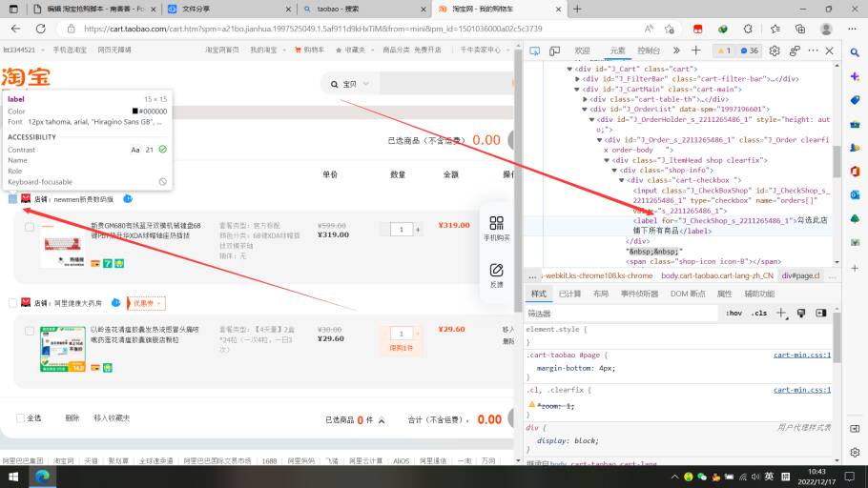Click the GM680 keyboard product thumbnail
The width and height of the screenshot is (868, 488).
point(63,247)
